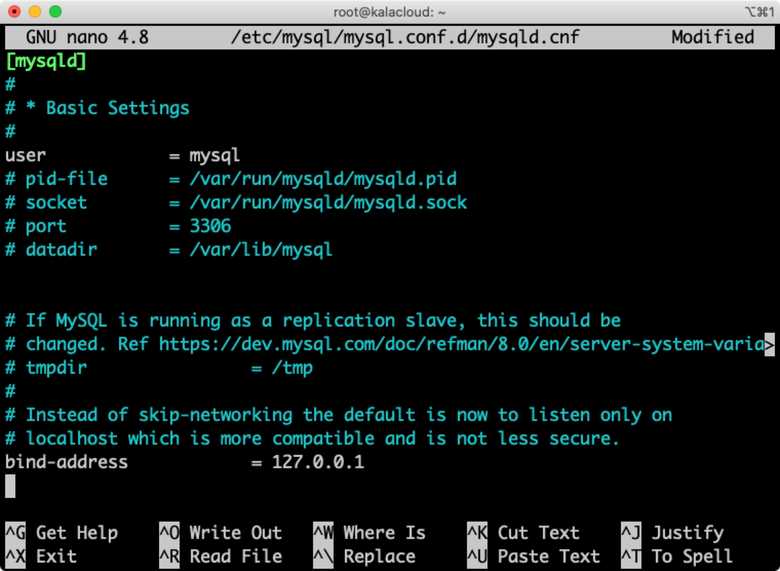The height and width of the screenshot is (571, 780).
Task: Click the window title root@kalacloud: ~
Action: [x=390, y=12]
